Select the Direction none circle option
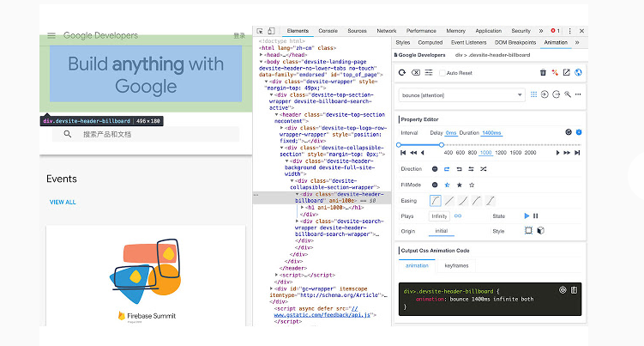The width and height of the screenshot is (644, 346). (x=435, y=168)
